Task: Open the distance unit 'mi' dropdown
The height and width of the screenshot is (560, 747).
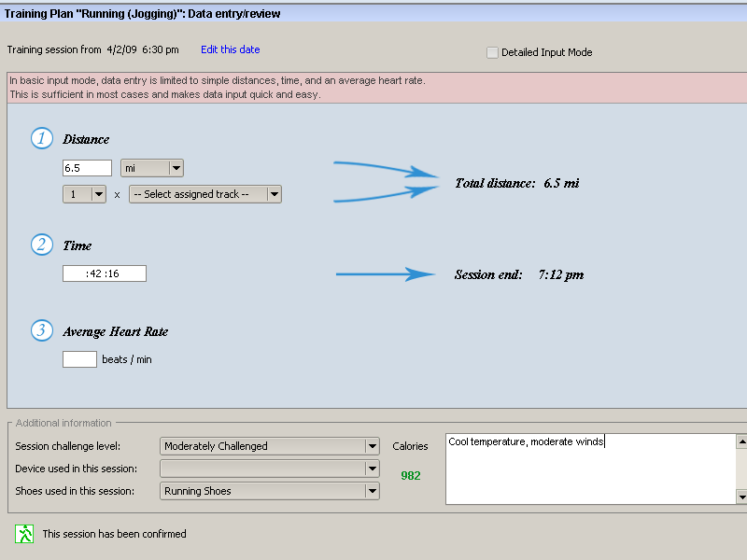Action: pyautogui.click(x=152, y=168)
